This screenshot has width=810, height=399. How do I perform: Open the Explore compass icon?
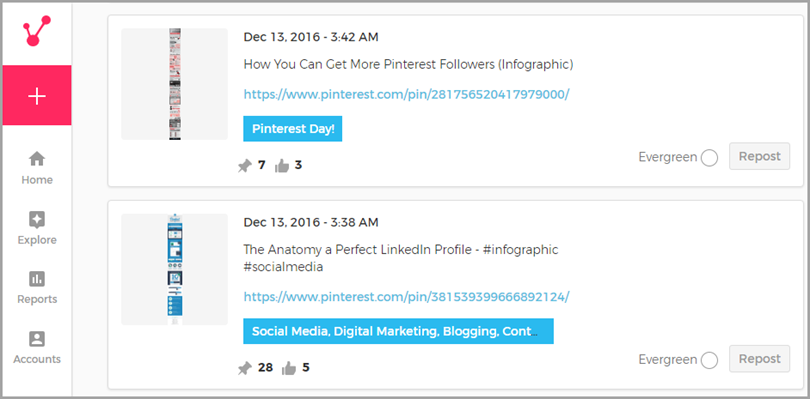coord(37,220)
